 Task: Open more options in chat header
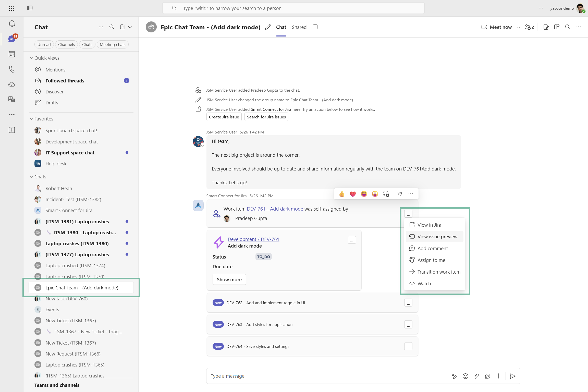(579, 27)
